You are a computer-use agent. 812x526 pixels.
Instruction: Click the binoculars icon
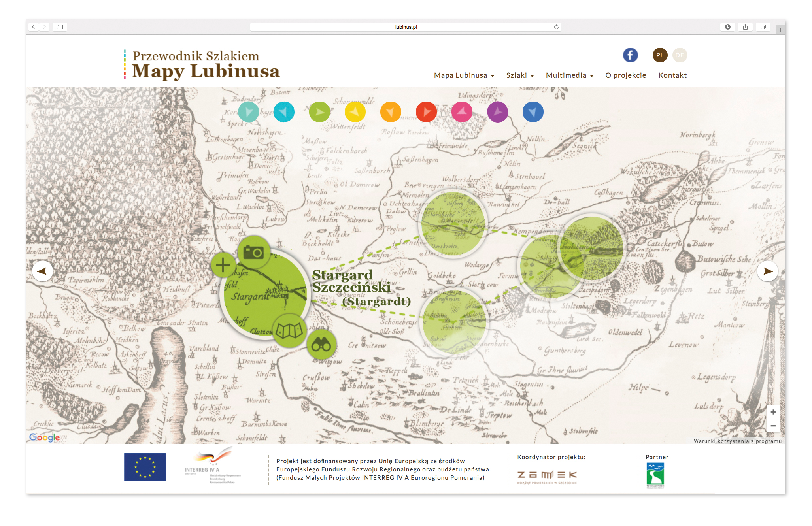tap(321, 345)
